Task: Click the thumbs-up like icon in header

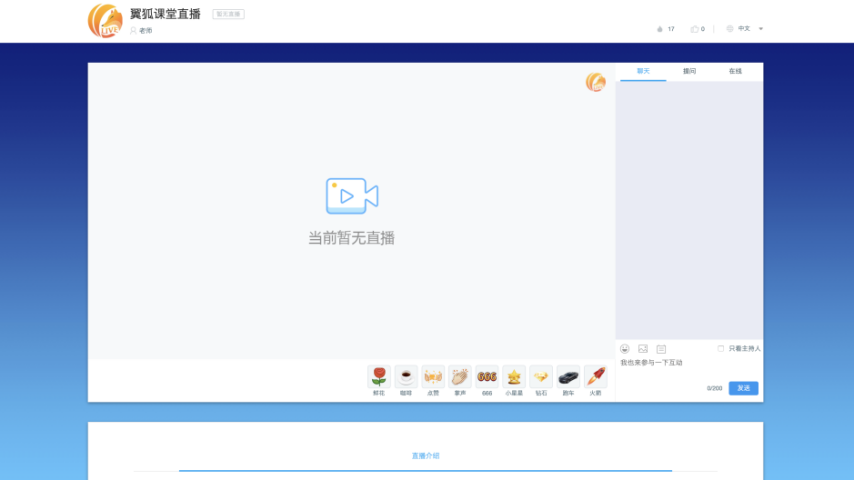Action: (x=695, y=29)
